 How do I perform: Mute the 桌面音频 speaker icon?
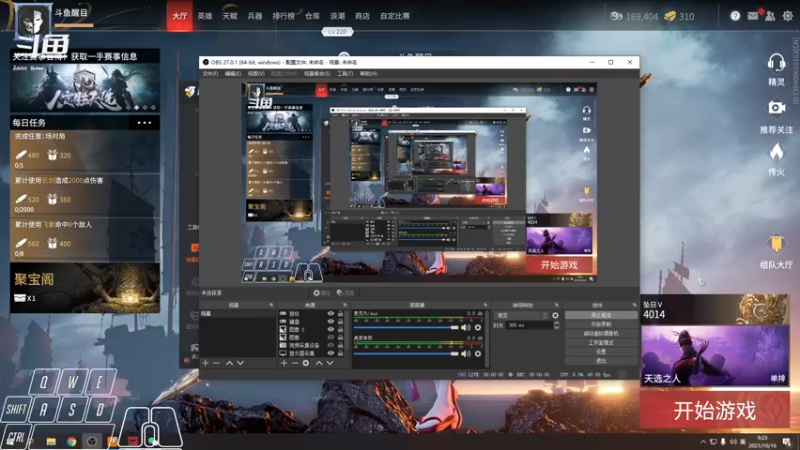tap(465, 354)
